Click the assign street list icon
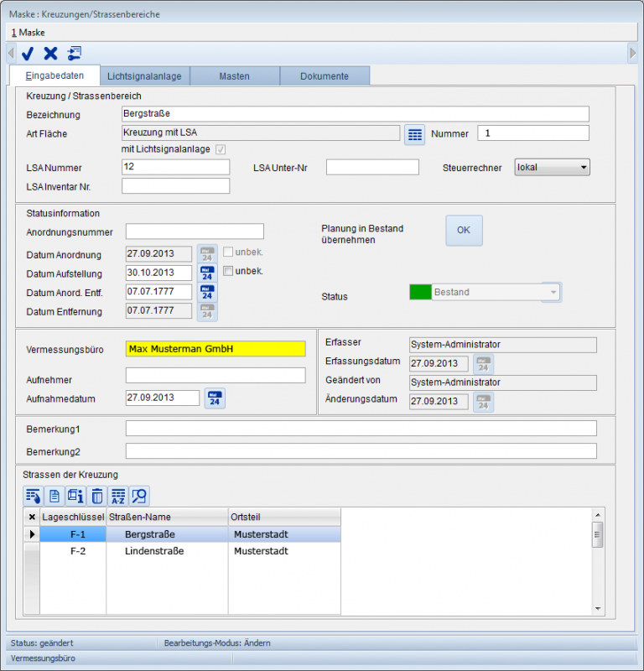Viewport: 644px width, 671px height. [x=33, y=496]
